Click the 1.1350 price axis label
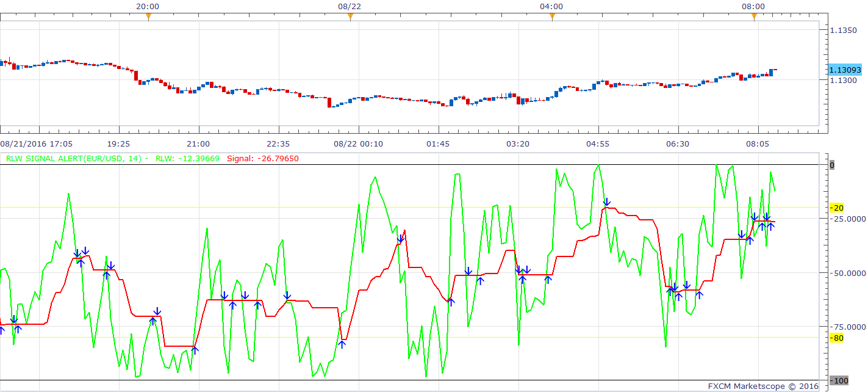The width and height of the screenshot is (868, 392). click(x=844, y=31)
